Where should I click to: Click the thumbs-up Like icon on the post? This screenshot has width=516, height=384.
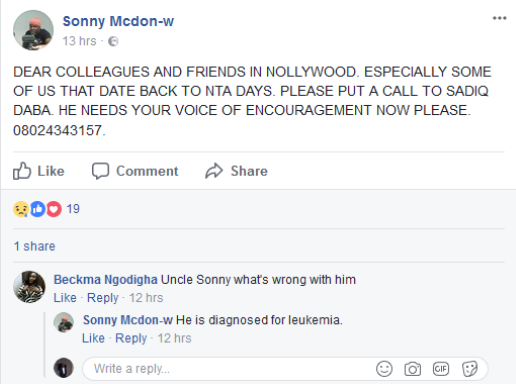tap(22, 171)
